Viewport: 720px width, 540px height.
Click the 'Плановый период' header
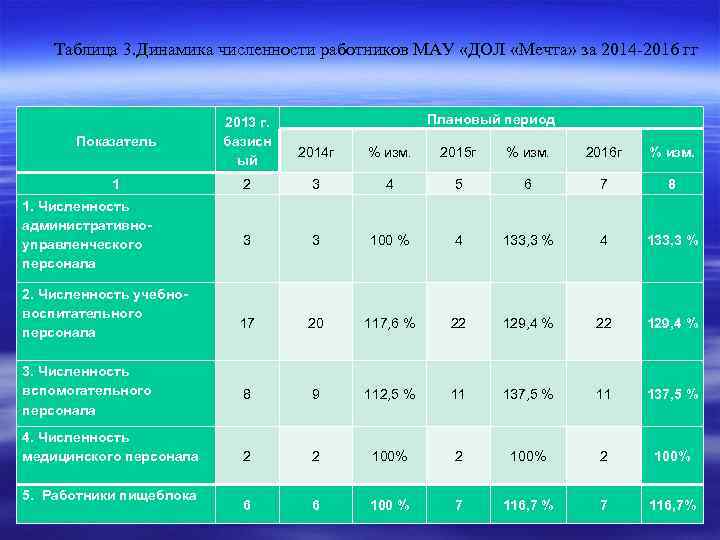pos(491,119)
